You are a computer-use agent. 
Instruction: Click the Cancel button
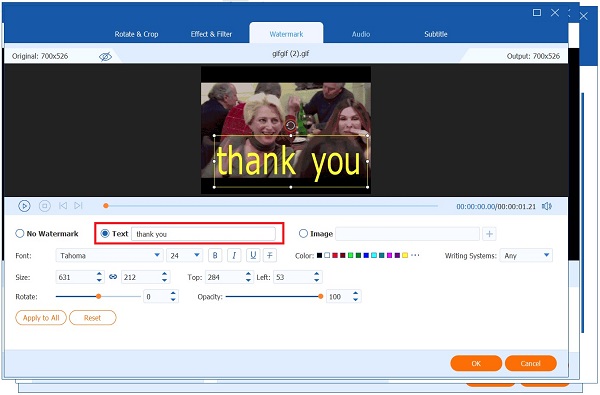pyautogui.click(x=531, y=363)
